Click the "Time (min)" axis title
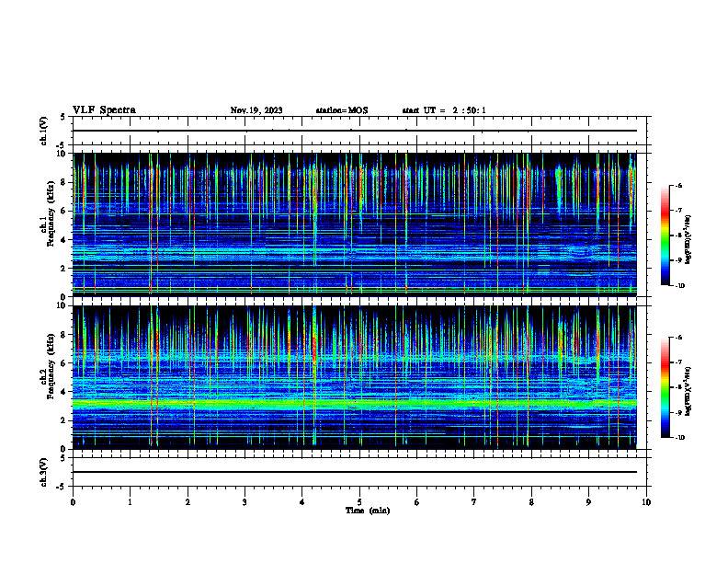The width and height of the screenshot is (728, 563). tap(368, 511)
